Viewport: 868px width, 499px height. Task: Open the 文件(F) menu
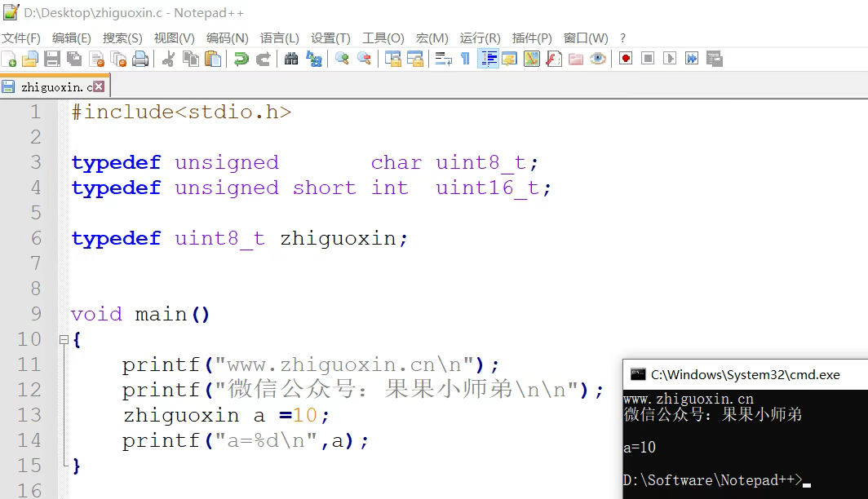coord(21,38)
